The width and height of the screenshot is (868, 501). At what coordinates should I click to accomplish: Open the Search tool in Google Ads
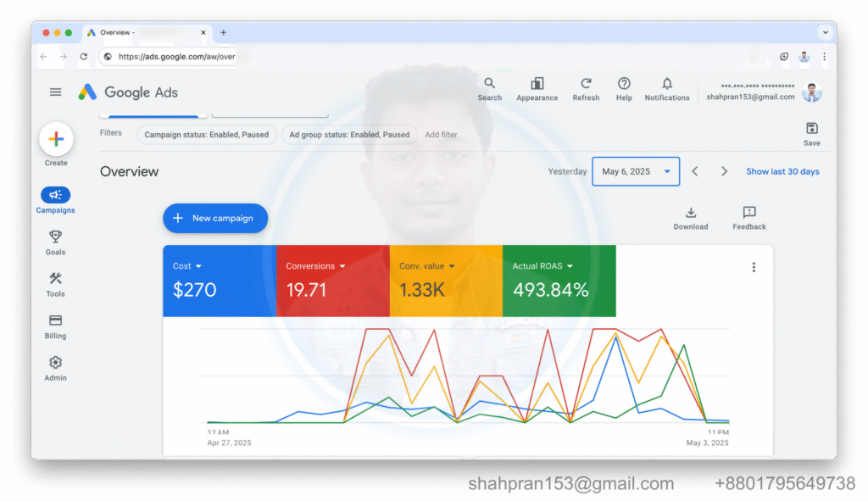click(489, 89)
